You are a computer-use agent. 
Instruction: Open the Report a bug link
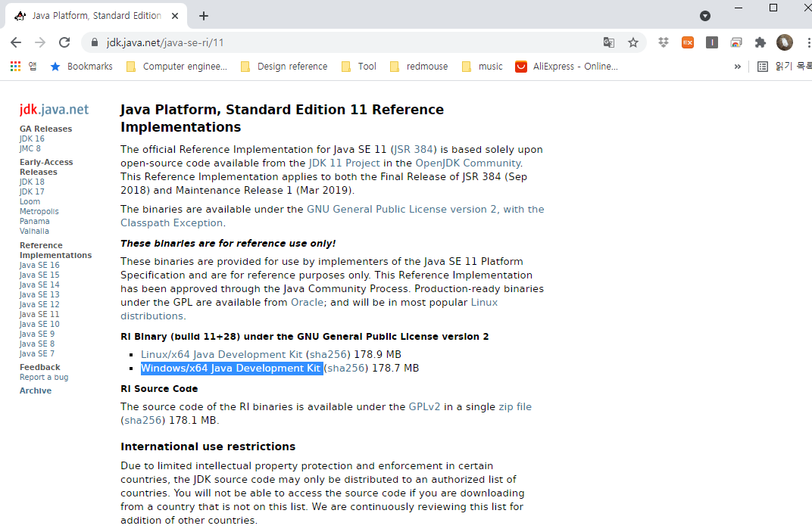pos(44,378)
